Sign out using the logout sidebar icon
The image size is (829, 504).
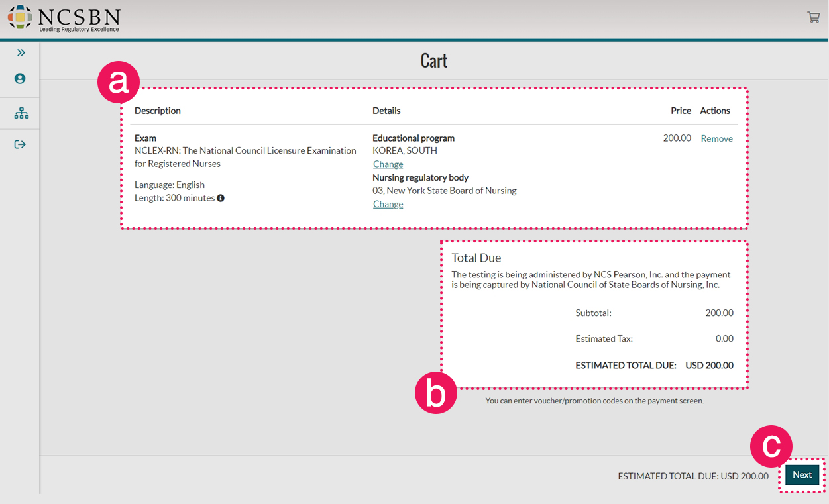[20, 144]
